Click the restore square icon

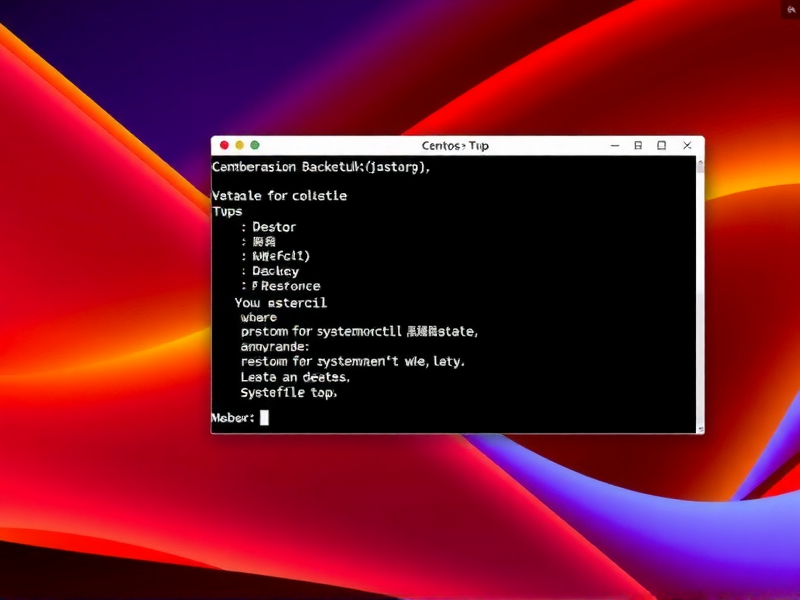[638, 145]
